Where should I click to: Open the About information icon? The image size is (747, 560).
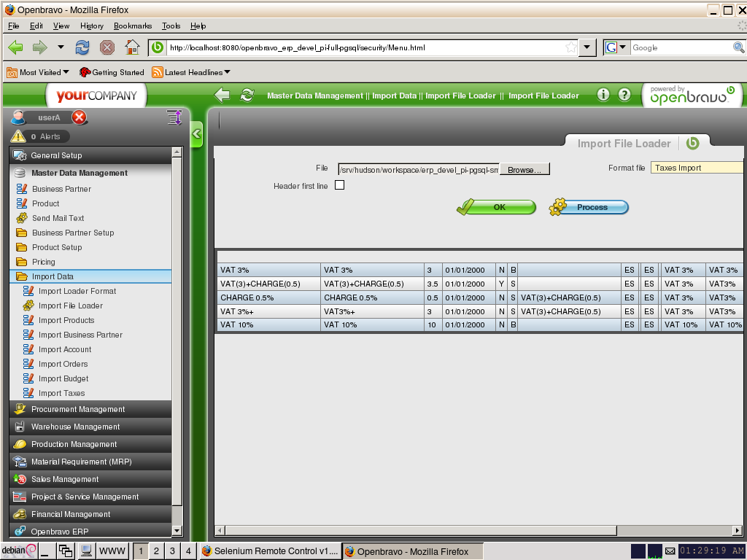pyautogui.click(x=603, y=95)
